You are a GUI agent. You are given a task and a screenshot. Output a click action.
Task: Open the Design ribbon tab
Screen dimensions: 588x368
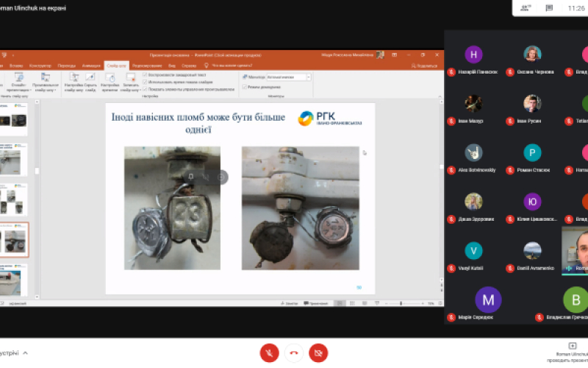(40, 66)
